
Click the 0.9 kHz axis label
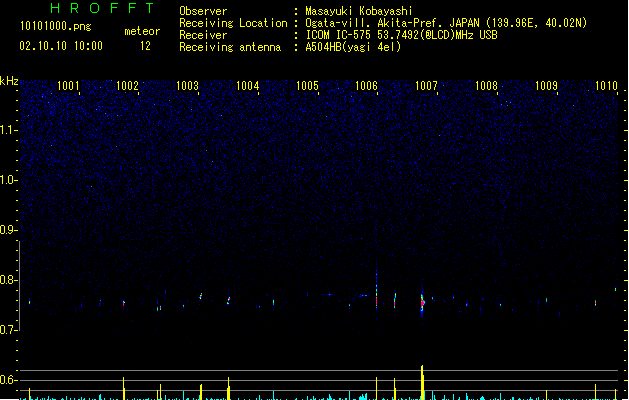[8, 230]
